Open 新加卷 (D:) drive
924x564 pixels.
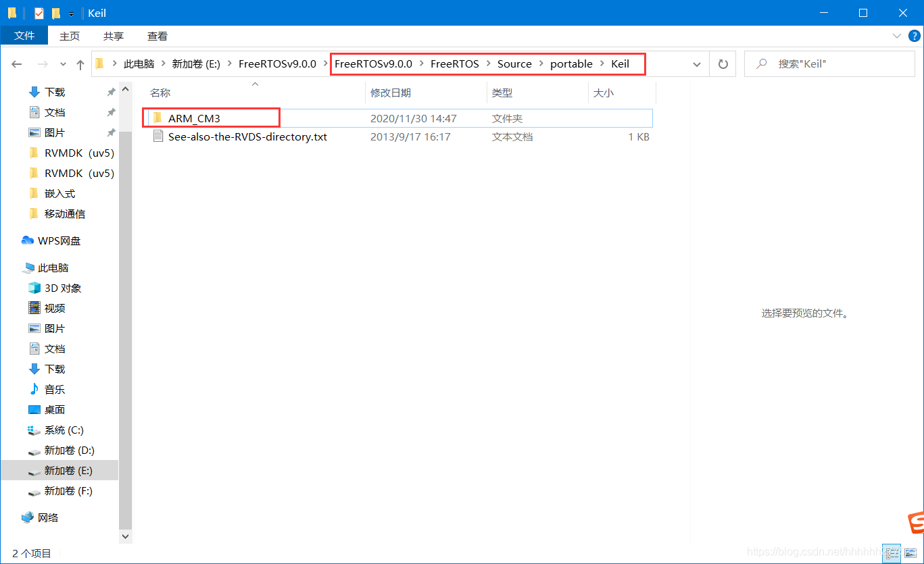[x=70, y=450]
